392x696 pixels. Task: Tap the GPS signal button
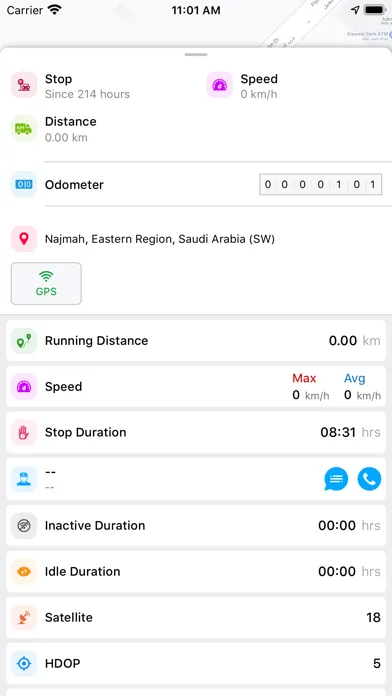46,284
